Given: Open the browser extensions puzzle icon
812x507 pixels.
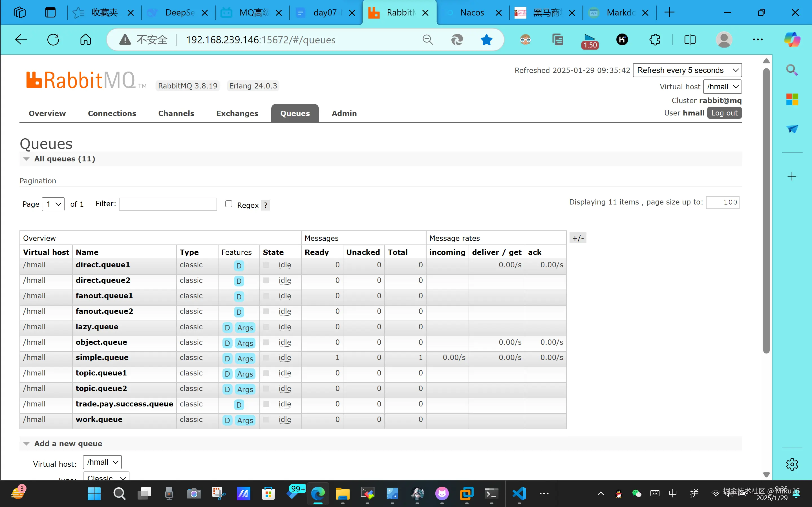Looking at the screenshot, I should point(654,39).
